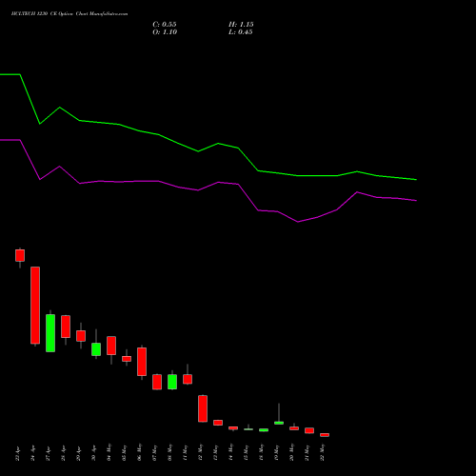
Task: Select the 30 Apr date label
Action: point(94,453)
